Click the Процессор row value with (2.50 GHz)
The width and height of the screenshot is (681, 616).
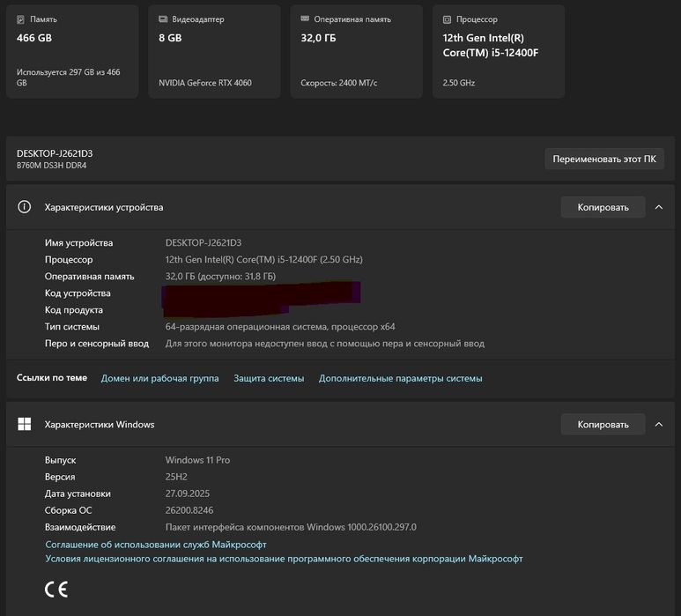point(263,259)
